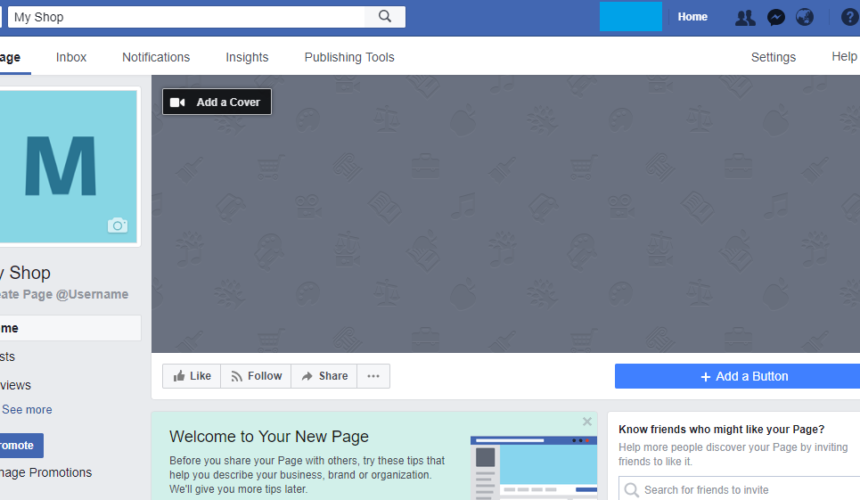Click the M profile picture thumbnail
This screenshot has width=860, height=500.
pos(68,166)
